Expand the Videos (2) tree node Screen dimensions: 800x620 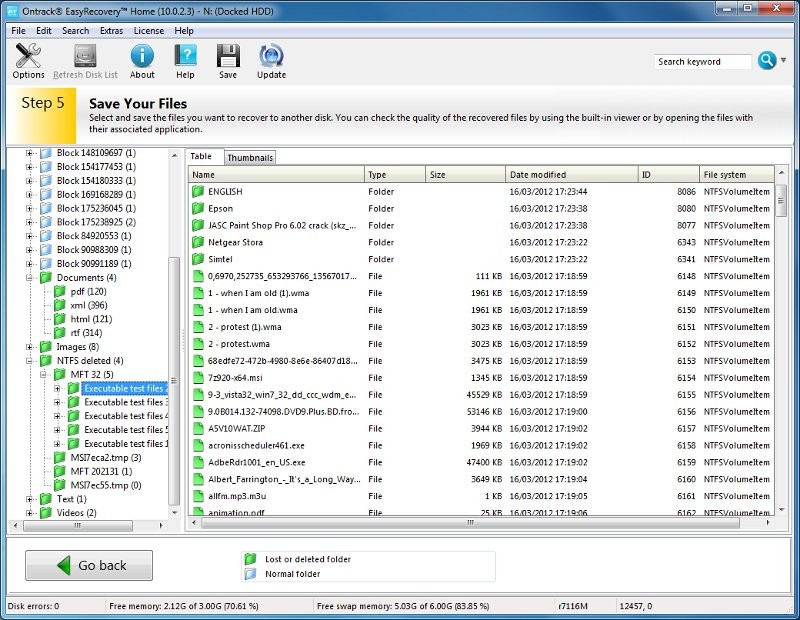pyautogui.click(x=30, y=512)
